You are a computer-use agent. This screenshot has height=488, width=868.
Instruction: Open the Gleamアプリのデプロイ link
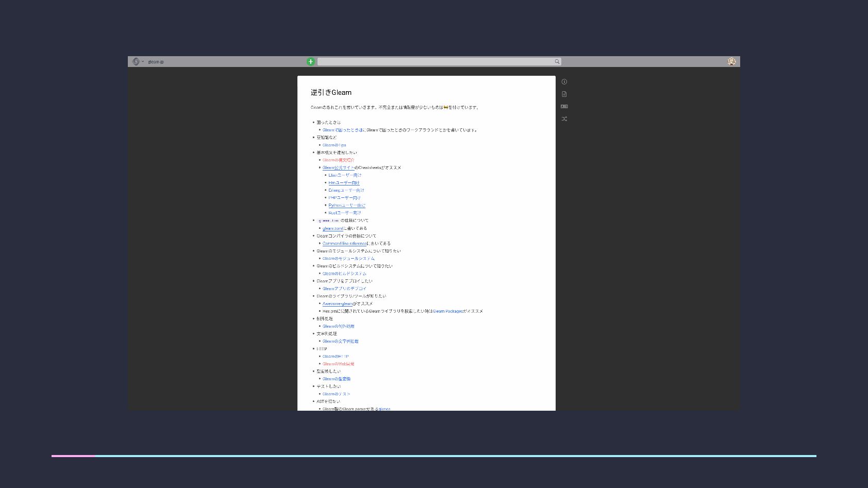[344, 289]
